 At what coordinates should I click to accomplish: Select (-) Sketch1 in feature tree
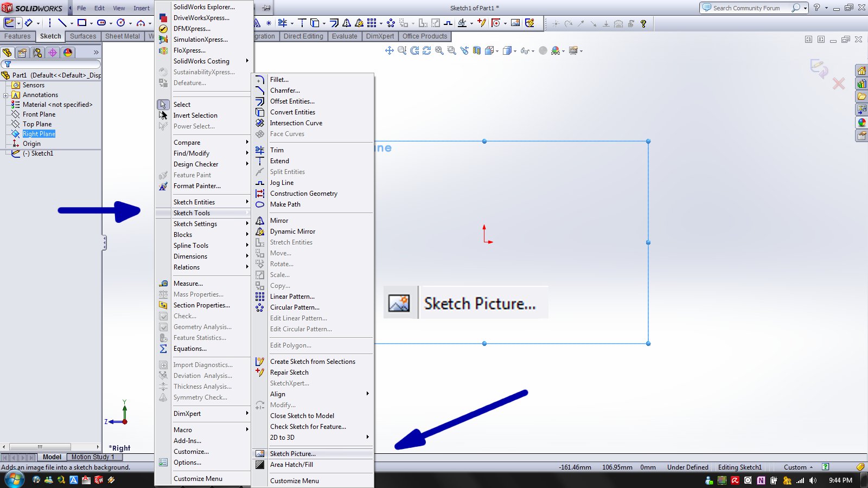[x=38, y=153]
